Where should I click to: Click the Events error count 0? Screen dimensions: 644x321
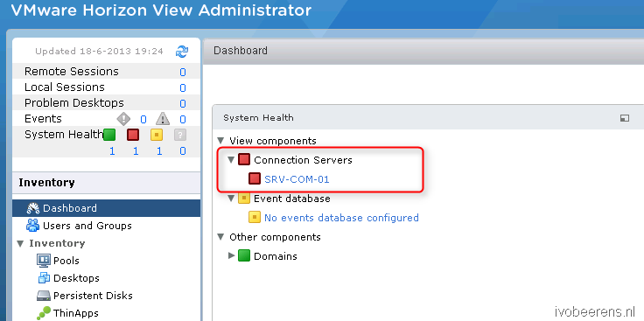pos(143,120)
